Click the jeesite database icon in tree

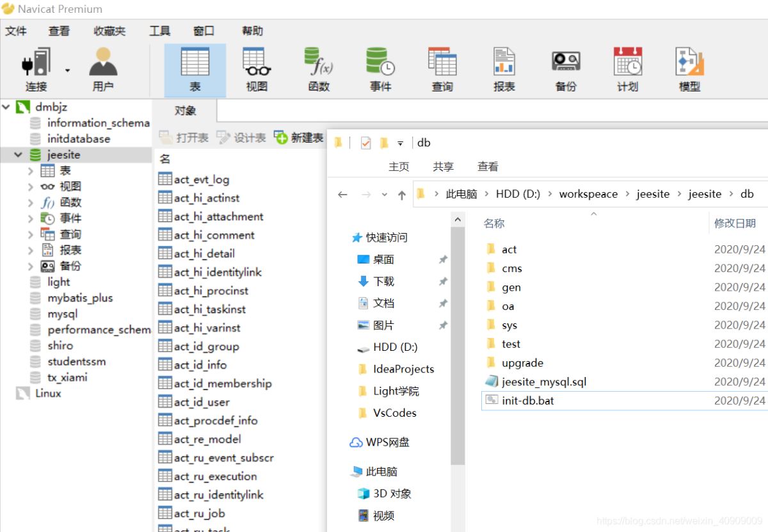pyautogui.click(x=35, y=155)
